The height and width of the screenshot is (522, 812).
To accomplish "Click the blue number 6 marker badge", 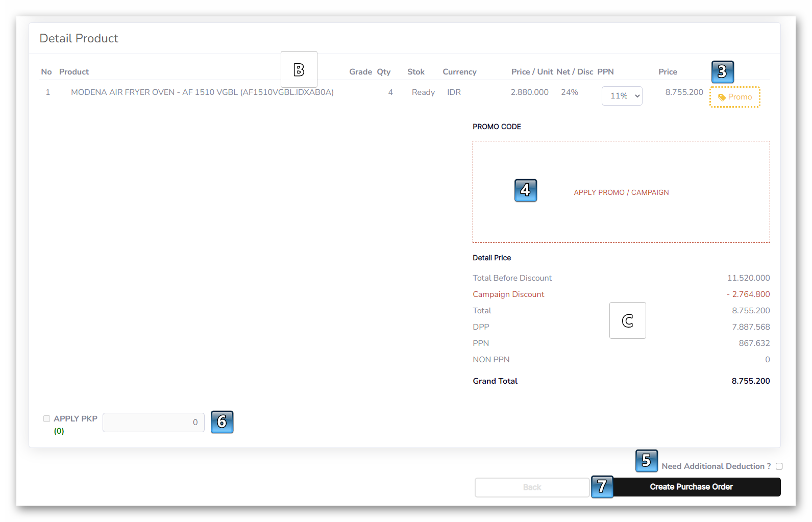I will point(222,422).
